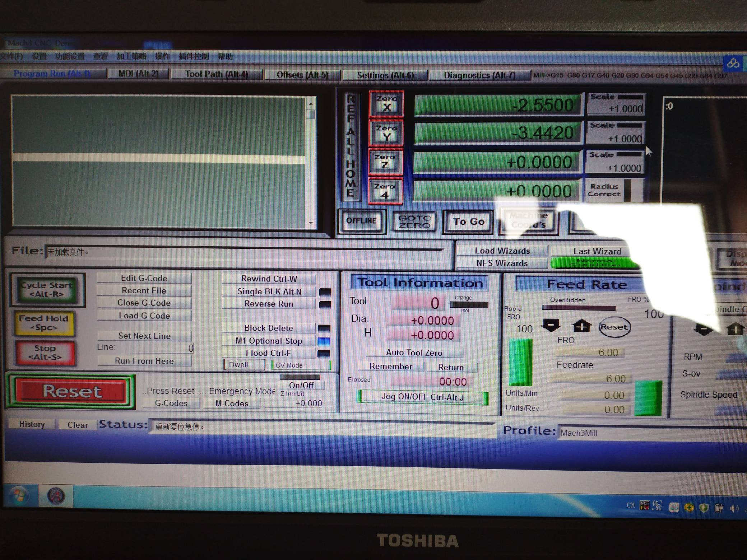
Task: Open the 帮助 menu
Action: (225, 57)
